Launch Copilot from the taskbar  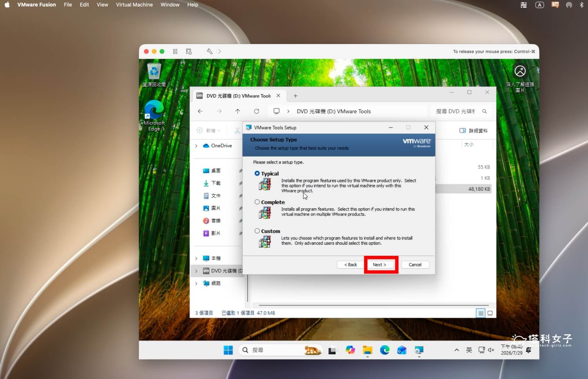point(350,350)
